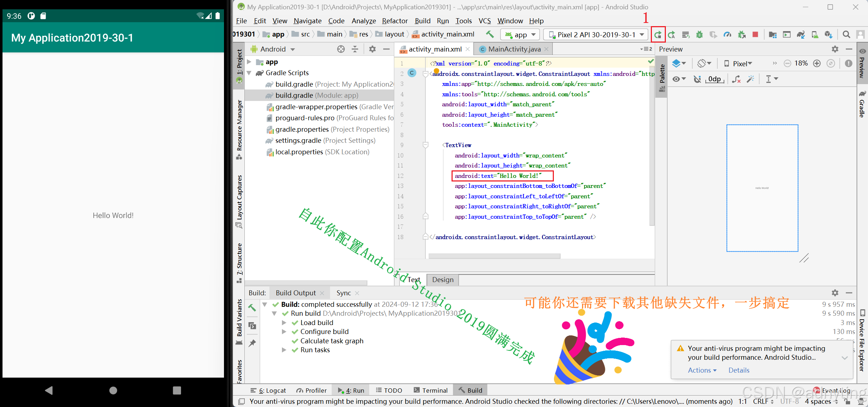Click the Make Project hammer icon
The width and height of the screenshot is (868, 407).
pyautogui.click(x=489, y=34)
